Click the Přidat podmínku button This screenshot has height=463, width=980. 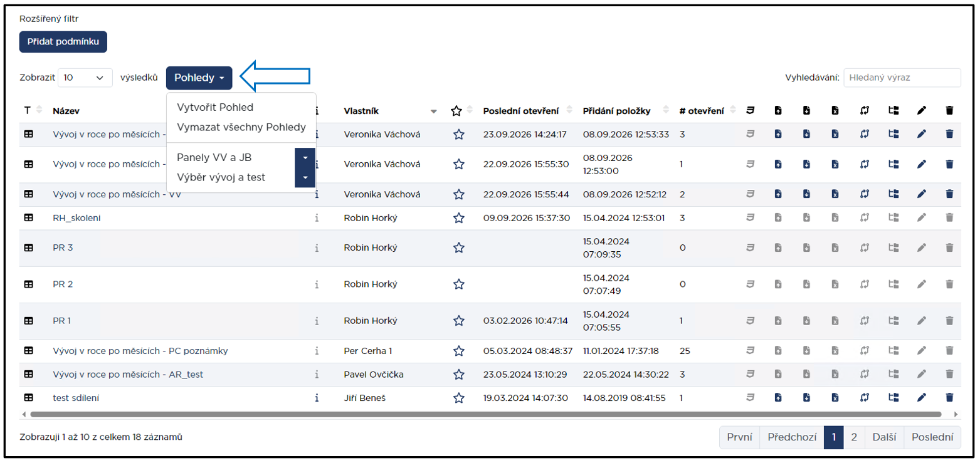click(x=63, y=41)
